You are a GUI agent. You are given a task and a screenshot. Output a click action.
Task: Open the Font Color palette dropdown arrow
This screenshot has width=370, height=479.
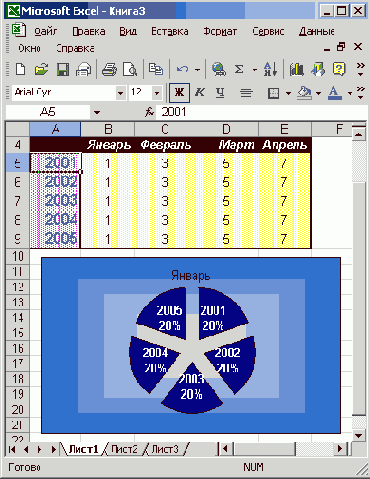(350, 93)
